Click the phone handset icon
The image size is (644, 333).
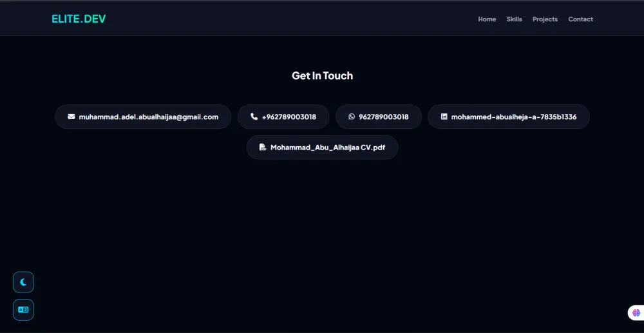pyautogui.click(x=254, y=117)
